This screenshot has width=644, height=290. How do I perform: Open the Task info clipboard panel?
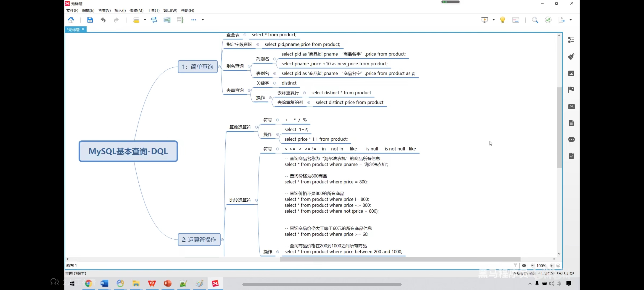click(x=571, y=156)
